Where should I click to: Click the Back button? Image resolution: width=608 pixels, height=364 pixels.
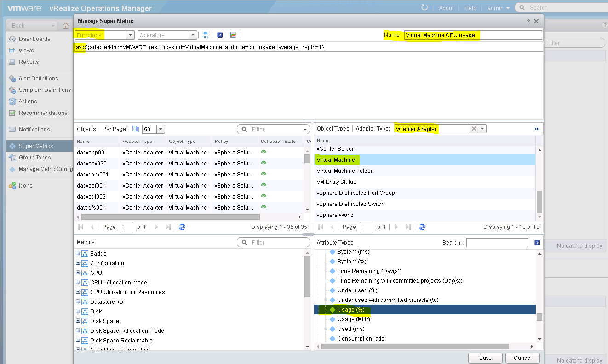pos(32,26)
